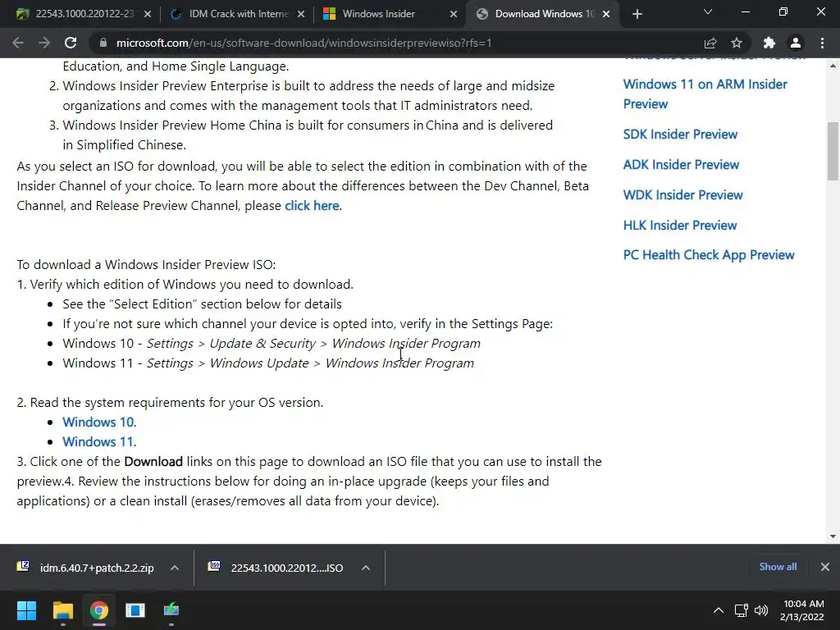Open the Windows 11 system requirements link
Screen dimensions: 840x630
[x=98, y=442]
